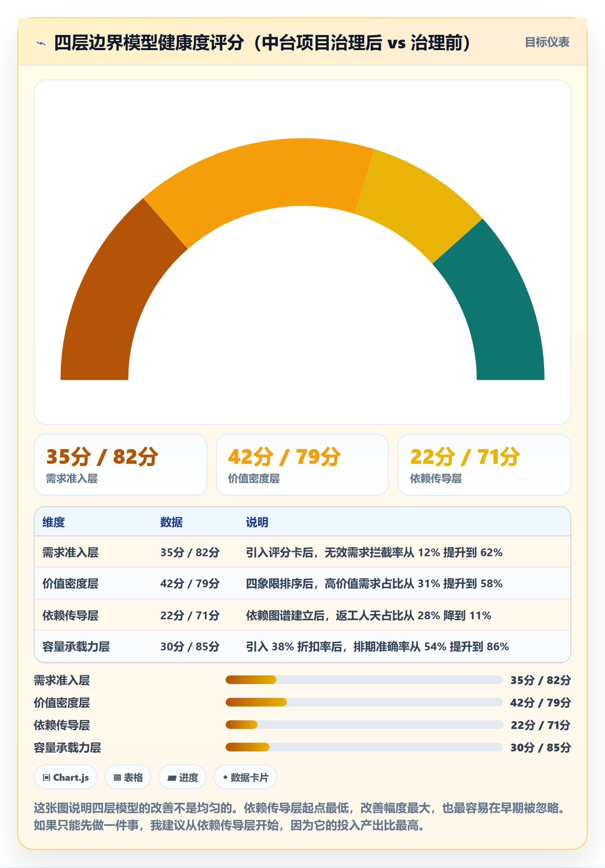Select the 数据卡片 chip

245,777
